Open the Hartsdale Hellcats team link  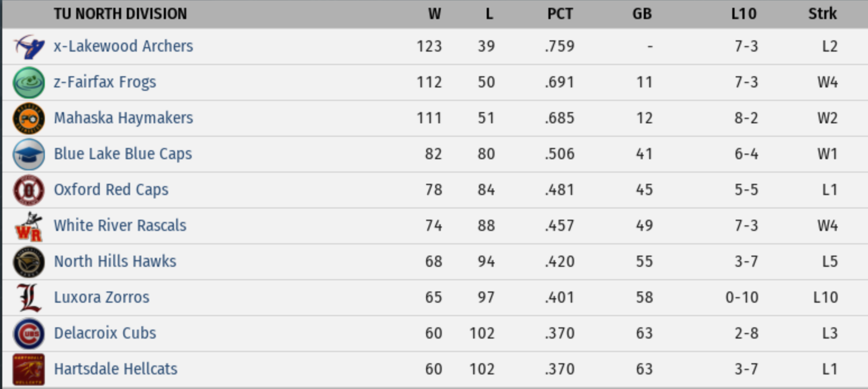click(116, 369)
